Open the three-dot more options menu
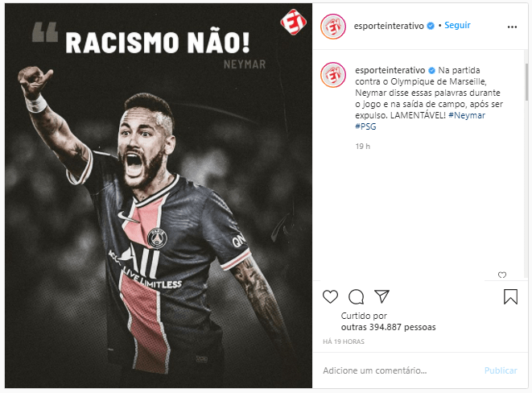Screen dimensions: 532x393 click(x=512, y=27)
